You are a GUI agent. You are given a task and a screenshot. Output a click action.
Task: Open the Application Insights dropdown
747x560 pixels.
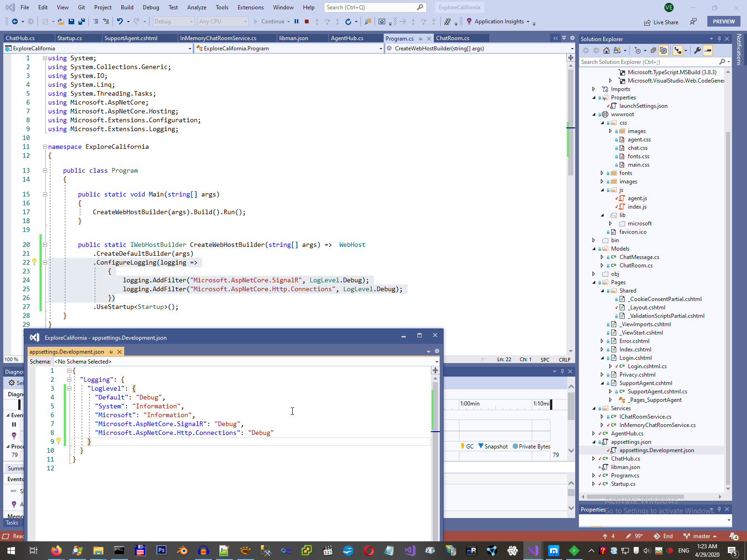pyautogui.click(x=528, y=21)
